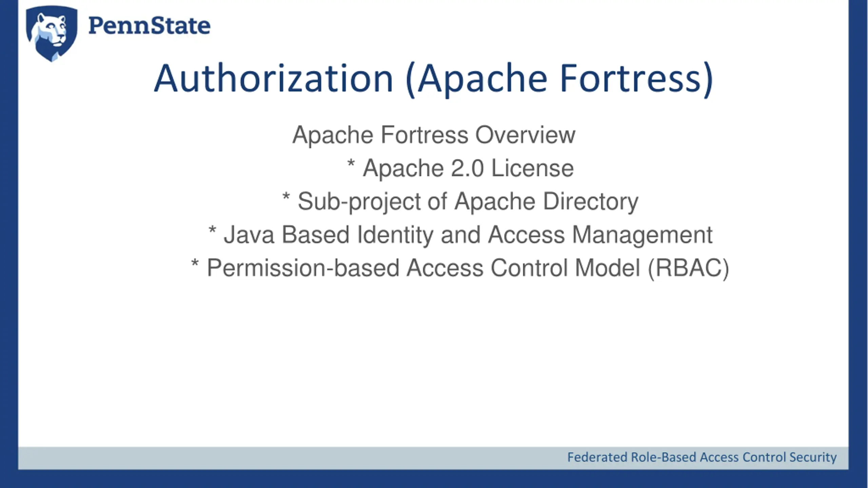Click the 'Apache 2.0 License' bullet

point(460,168)
